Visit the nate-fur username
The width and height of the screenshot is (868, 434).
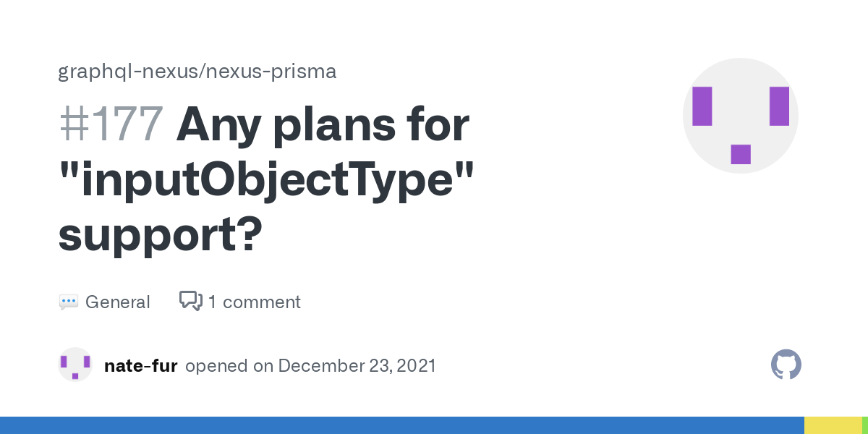[141, 365]
